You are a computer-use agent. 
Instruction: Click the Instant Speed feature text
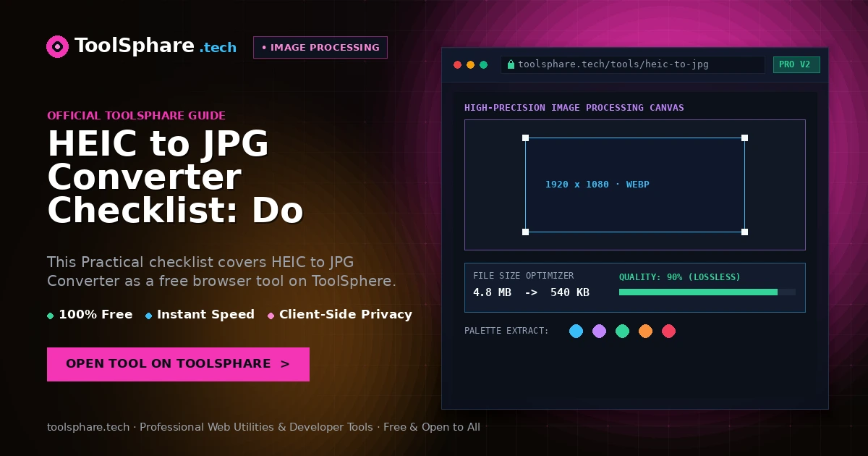pos(205,314)
